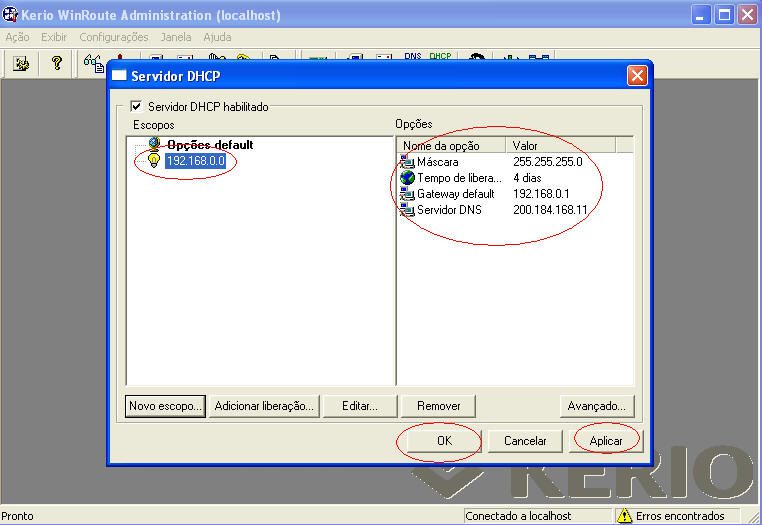Screen dimensions: 762x525
Task: Click the lightbulb icon beside scope 192.168.0.0
Action: tap(154, 160)
